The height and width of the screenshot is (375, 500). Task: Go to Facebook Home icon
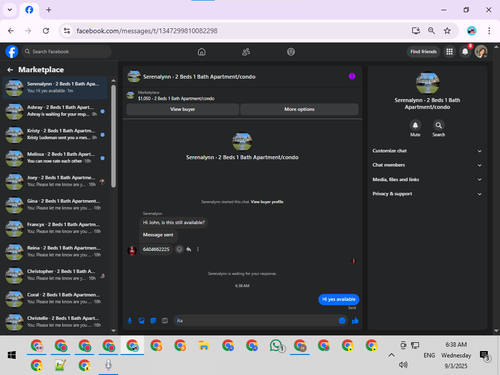[202, 52]
